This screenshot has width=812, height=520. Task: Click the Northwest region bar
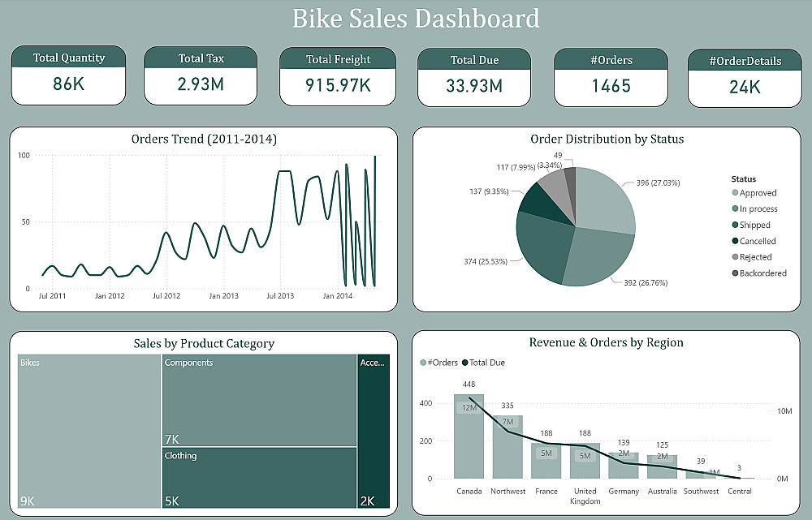[x=508, y=448]
